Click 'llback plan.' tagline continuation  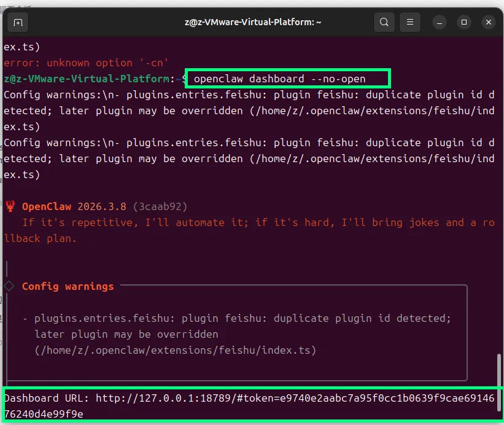coord(40,238)
